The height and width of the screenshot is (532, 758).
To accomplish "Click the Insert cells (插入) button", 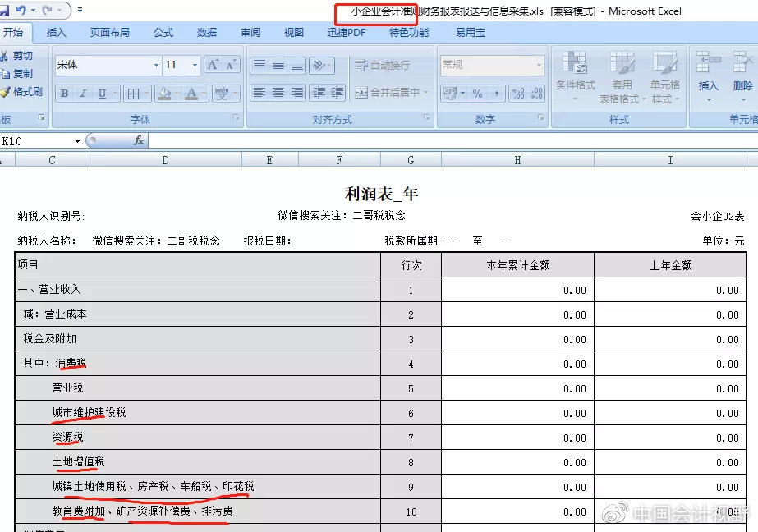I will click(708, 77).
